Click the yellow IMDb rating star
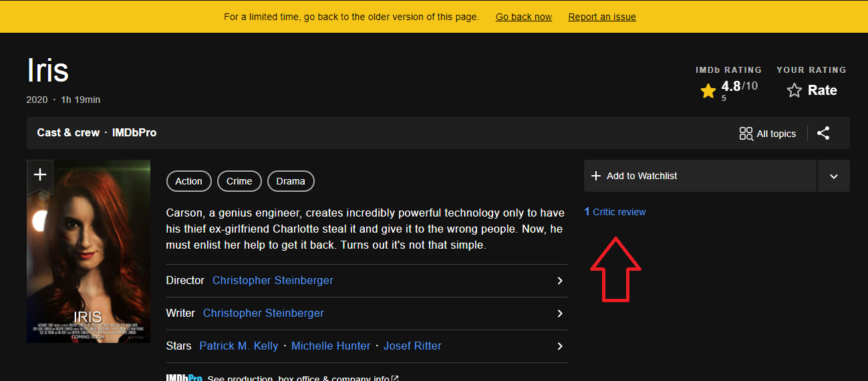 tap(708, 91)
